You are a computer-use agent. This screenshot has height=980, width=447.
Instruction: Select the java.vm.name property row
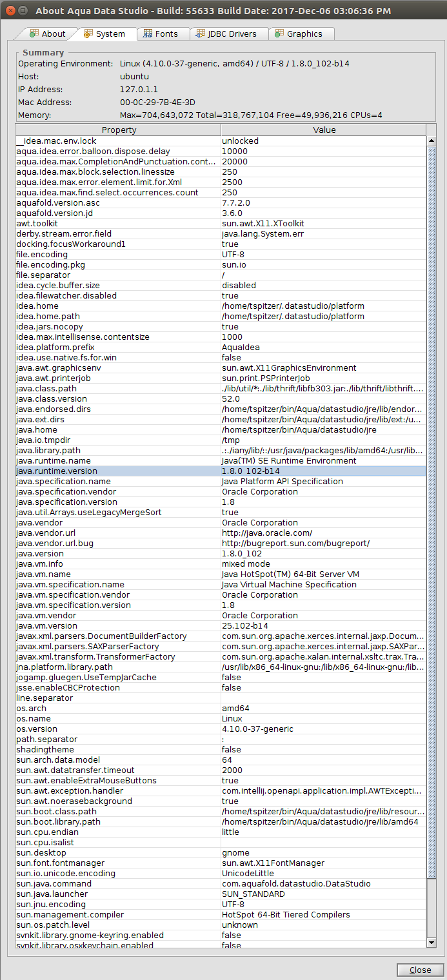(221, 574)
